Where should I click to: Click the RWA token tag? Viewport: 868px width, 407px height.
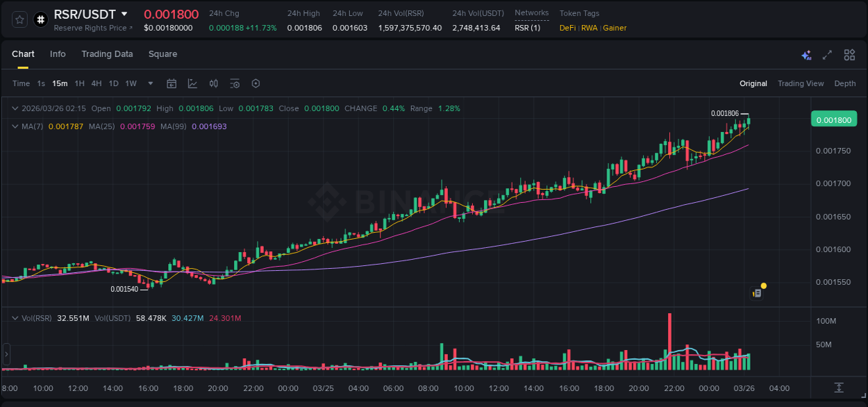tap(589, 28)
